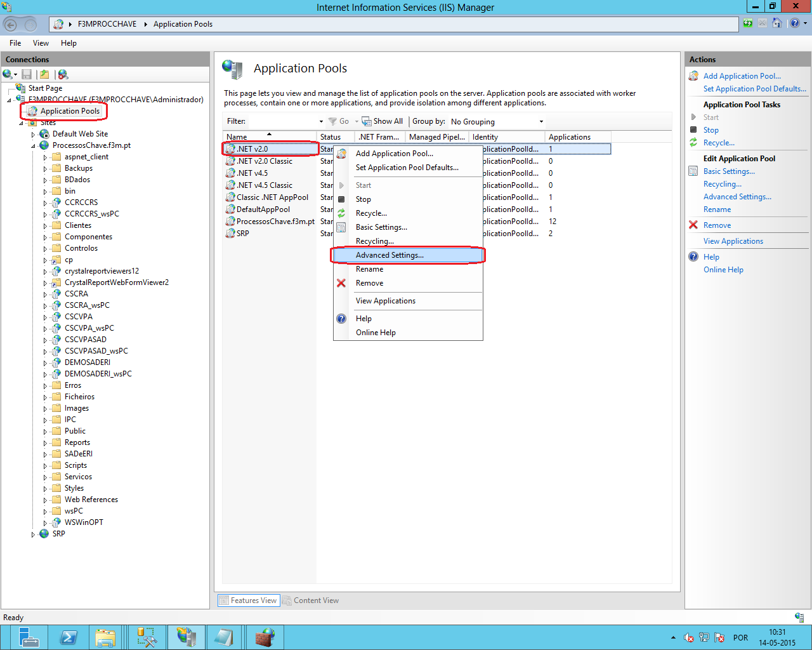Click the Backups folder icon in tree
Image resolution: width=812 pixels, height=650 pixels.
[56, 168]
